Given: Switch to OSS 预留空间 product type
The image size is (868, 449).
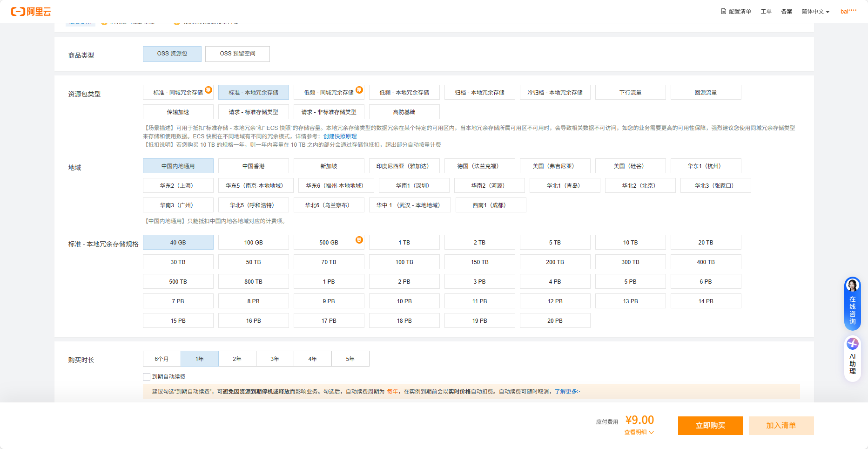Looking at the screenshot, I should pyautogui.click(x=237, y=54).
